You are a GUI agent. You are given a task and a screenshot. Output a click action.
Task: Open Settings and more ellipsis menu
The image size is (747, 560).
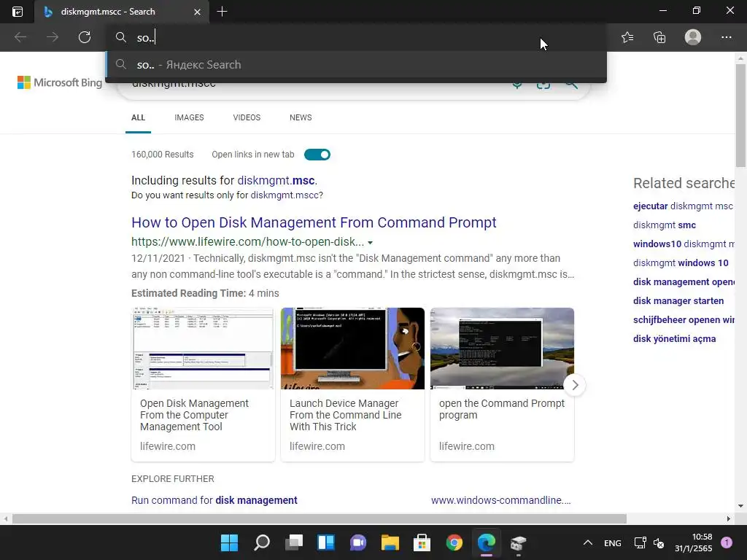(x=726, y=37)
